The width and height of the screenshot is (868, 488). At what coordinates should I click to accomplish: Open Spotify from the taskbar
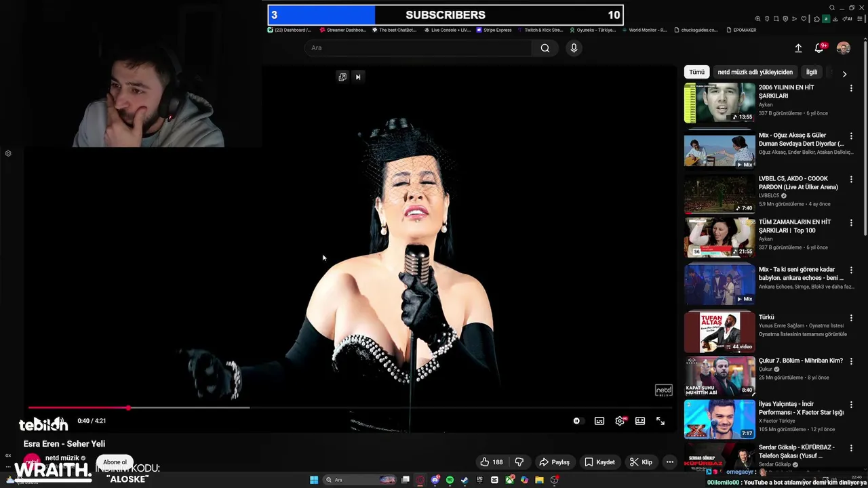click(x=450, y=480)
